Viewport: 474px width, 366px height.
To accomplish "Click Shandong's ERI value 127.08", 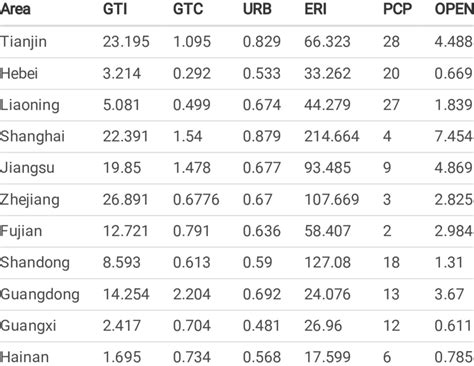I will [x=327, y=263].
